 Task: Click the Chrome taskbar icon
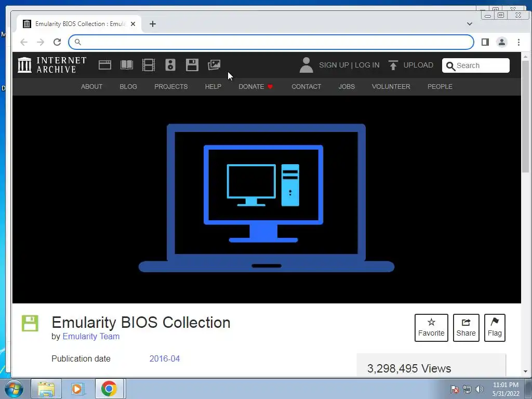(x=109, y=389)
